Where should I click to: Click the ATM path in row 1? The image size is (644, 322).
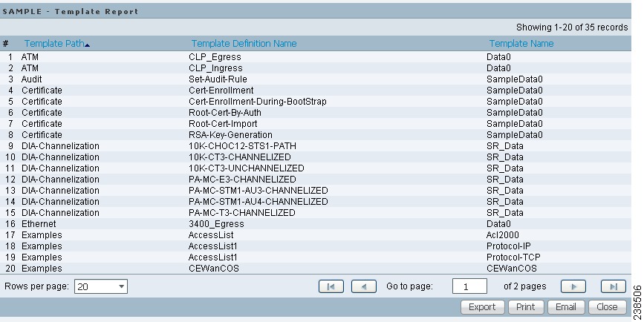pos(30,57)
